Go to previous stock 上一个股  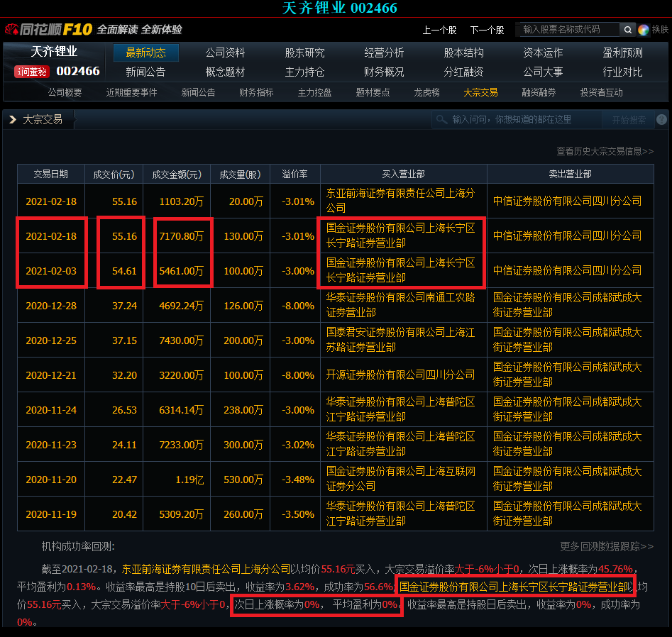click(439, 30)
